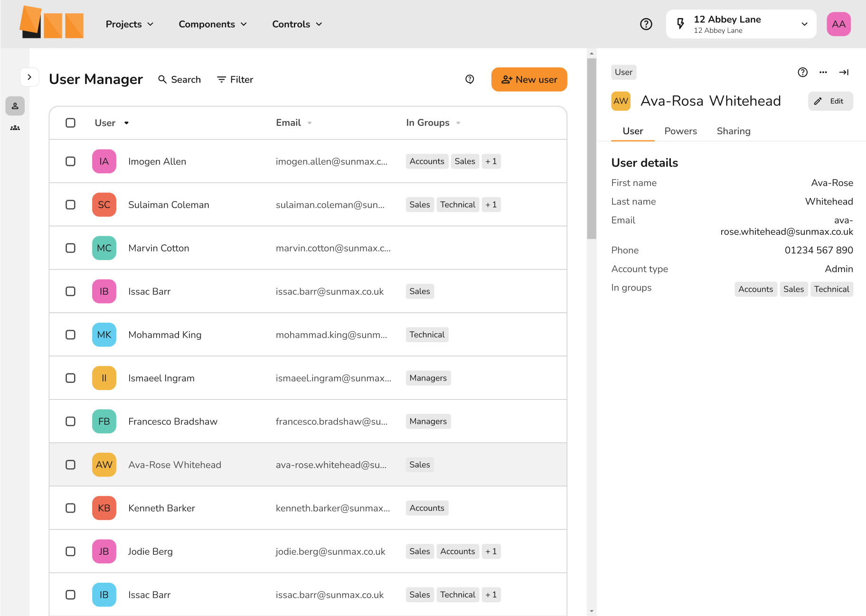Select the user groups sidebar icon
Viewport: 866px width, 616px height.
tap(15, 128)
